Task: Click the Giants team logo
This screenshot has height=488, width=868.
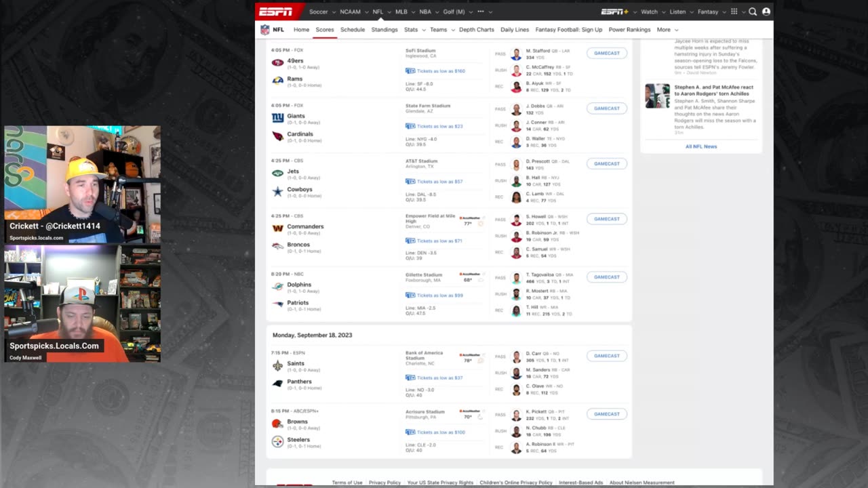Action: tap(277, 117)
